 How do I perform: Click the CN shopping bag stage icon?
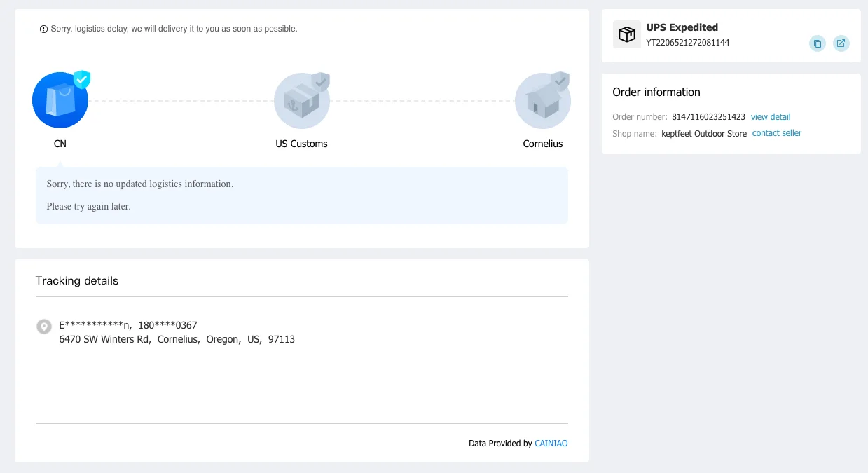click(x=60, y=100)
